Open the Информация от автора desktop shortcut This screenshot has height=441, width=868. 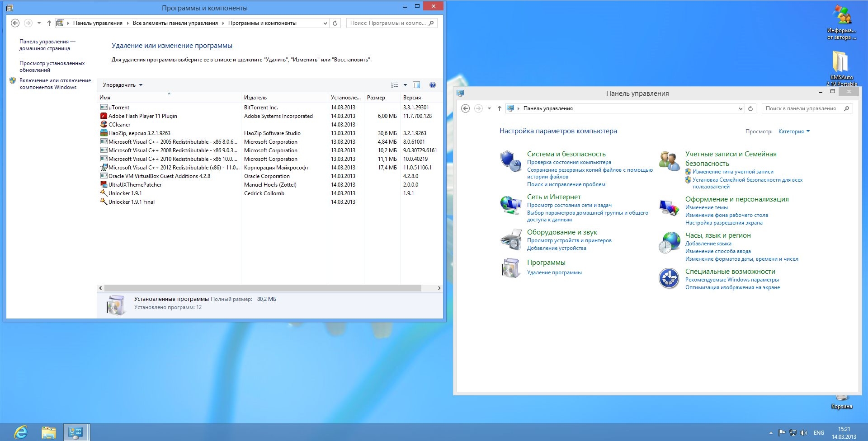(x=841, y=23)
